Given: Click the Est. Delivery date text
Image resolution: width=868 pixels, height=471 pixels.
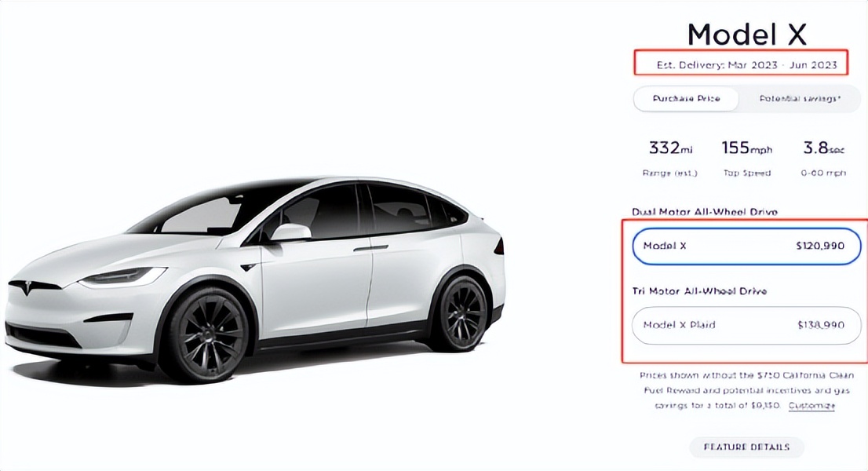Looking at the screenshot, I should pyautogui.click(x=741, y=64).
